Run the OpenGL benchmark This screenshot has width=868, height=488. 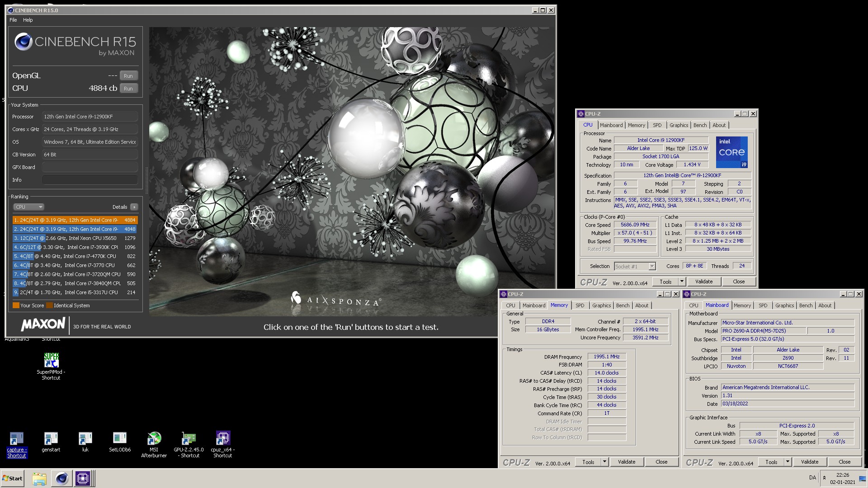pos(128,76)
